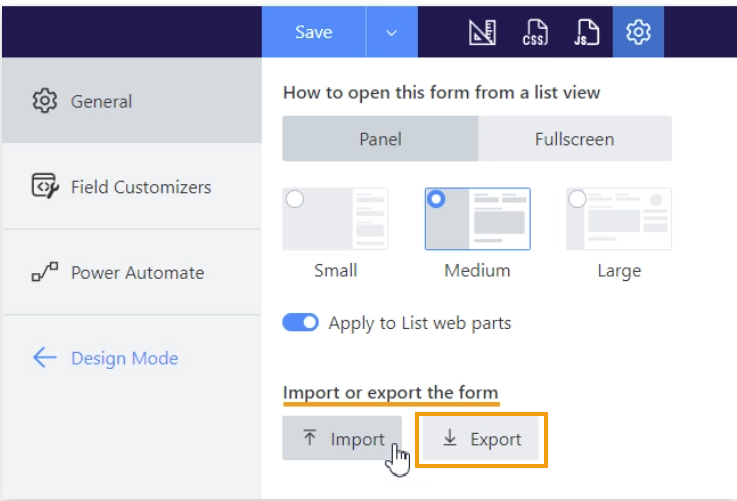The width and height of the screenshot is (737, 501).
Task: Click the Import button
Action: 342,439
